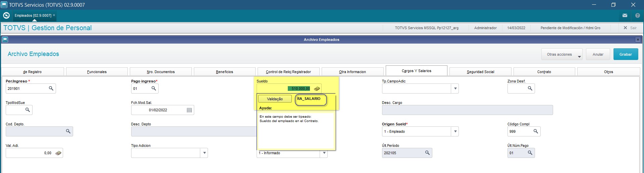
Task: Open the help question mark icon
Action: coord(637,15)
